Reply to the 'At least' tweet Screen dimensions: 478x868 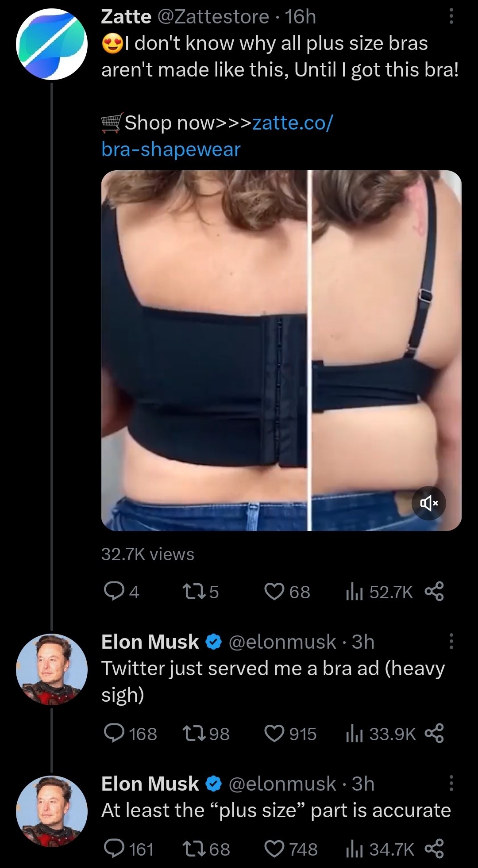click(x=114, y=849)
